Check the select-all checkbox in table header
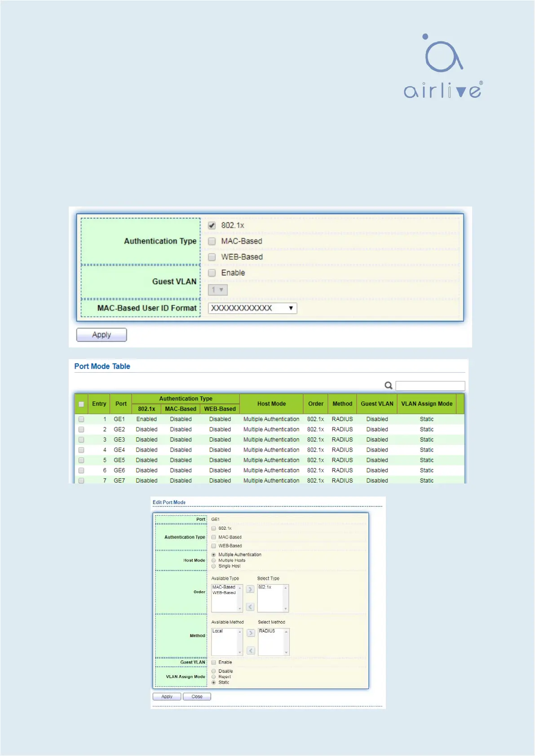The width and height of the screenshot is (535, 756). (x=81, y=404)
